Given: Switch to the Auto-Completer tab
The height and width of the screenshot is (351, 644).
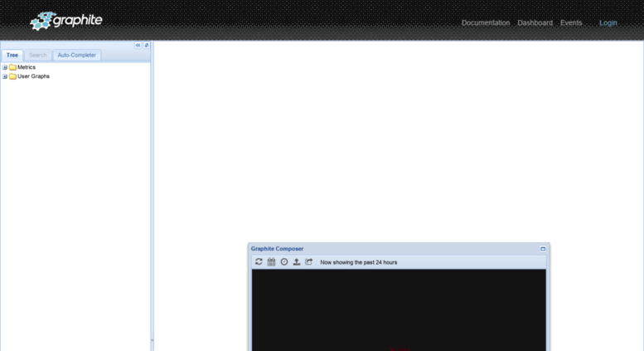Looking at the screenshot, I should click(77, 55).
